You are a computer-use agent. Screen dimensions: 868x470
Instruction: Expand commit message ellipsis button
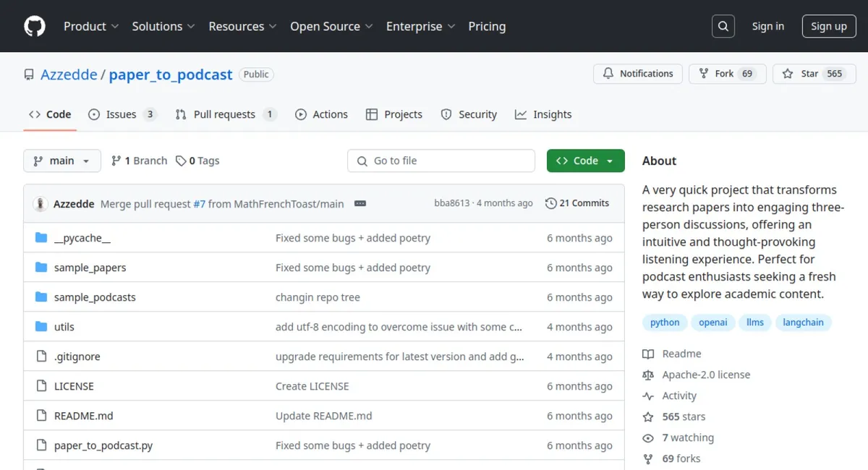click(359, 204)
